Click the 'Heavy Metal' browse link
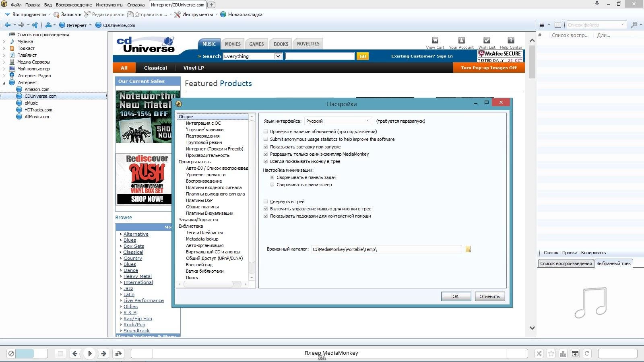The image size is (644, 362). tap(138, 276)
